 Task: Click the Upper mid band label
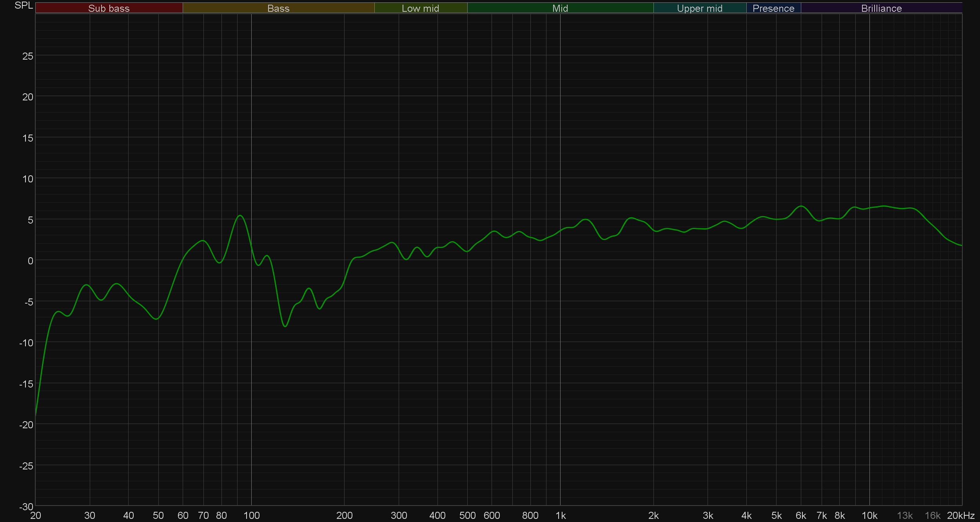(x=699, y=8)
